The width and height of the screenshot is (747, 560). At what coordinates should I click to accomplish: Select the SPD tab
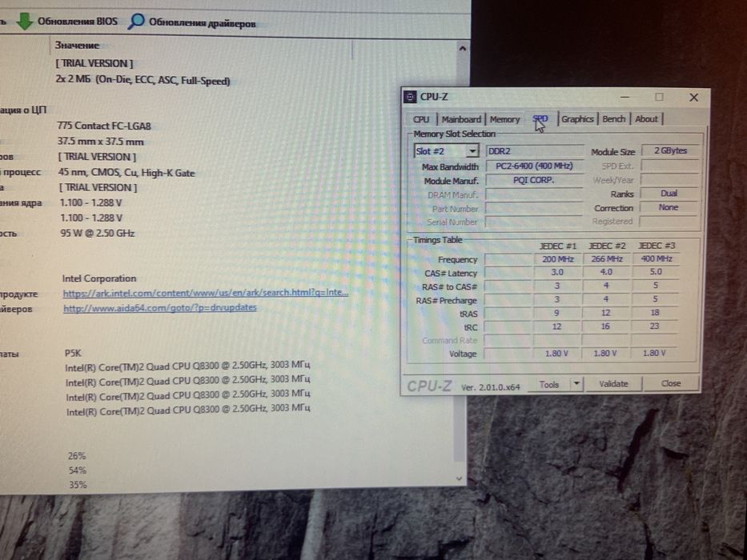coord(540,118)
